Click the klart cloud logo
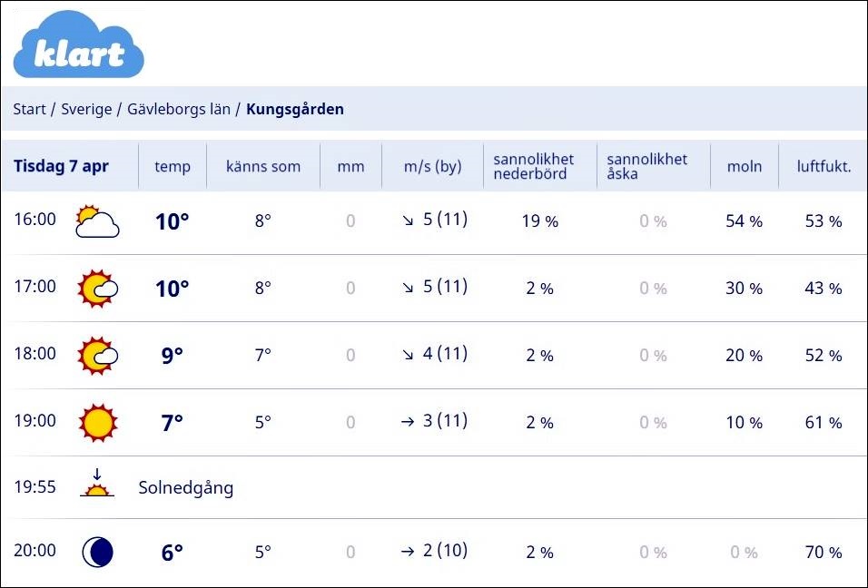Viewport: 868px width, 588px height. (x=79, y=44)
